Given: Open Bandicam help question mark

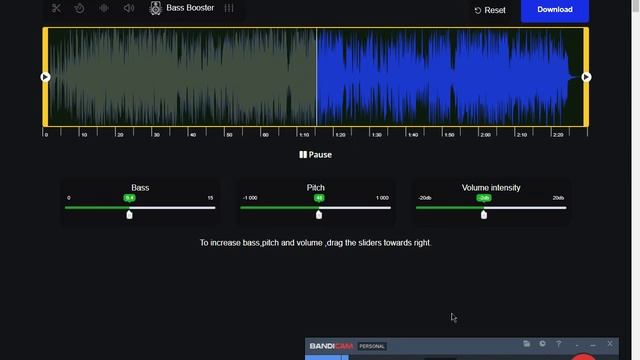Looking at the screenshot, I should click(558, 344).
